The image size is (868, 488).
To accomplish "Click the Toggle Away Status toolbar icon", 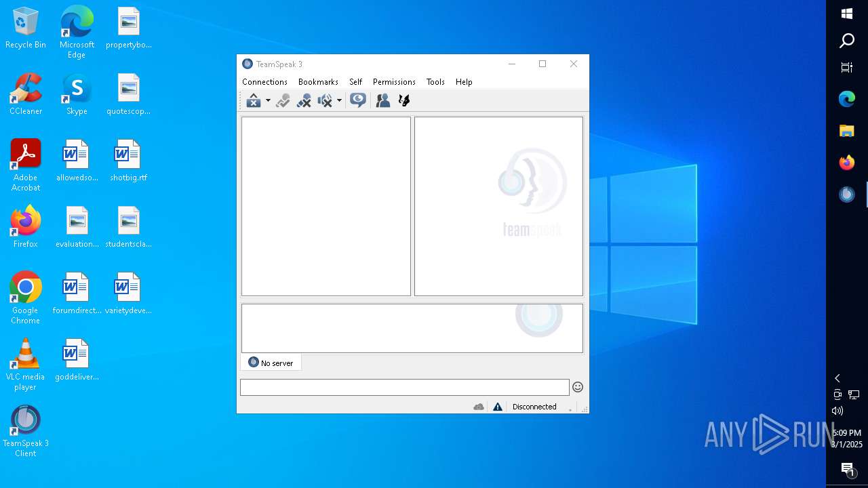I will [254, 100].
